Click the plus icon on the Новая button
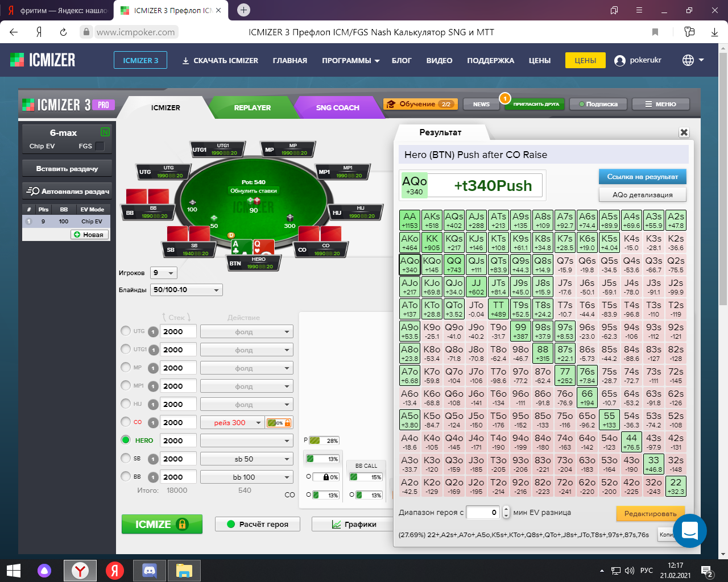 coord(77,234)
